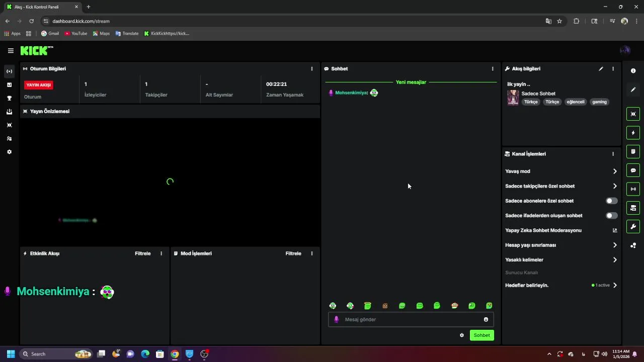Toggle the document log icon in the right toolbar
Screen dimensions: 644x362
[x=633, y=151]
